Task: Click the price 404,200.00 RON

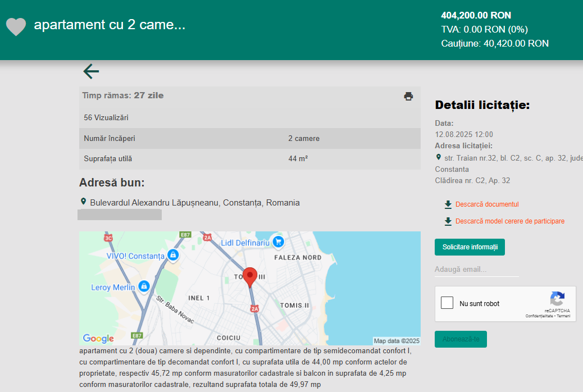Action: pos(476,15)
